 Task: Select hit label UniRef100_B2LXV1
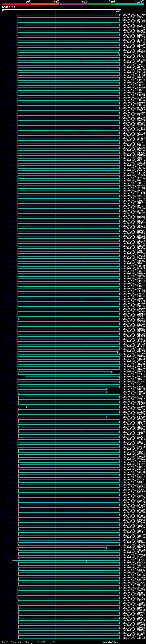tap(133, 560)
